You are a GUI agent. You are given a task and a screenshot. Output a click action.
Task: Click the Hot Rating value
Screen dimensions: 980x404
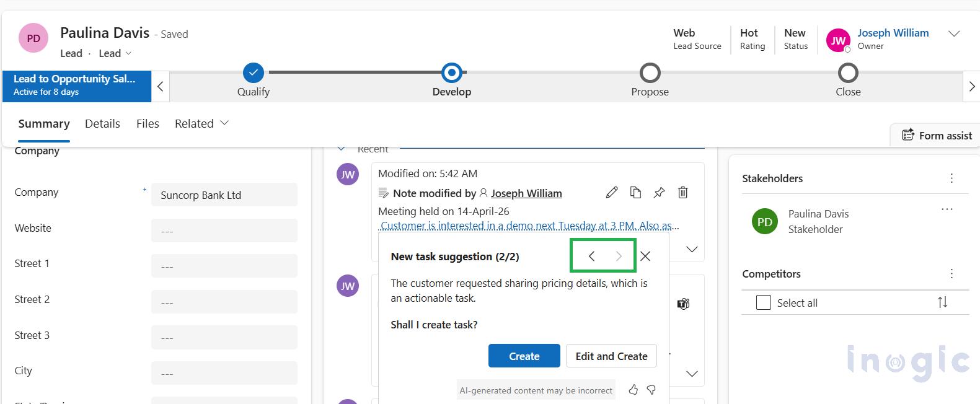[749, 33]
